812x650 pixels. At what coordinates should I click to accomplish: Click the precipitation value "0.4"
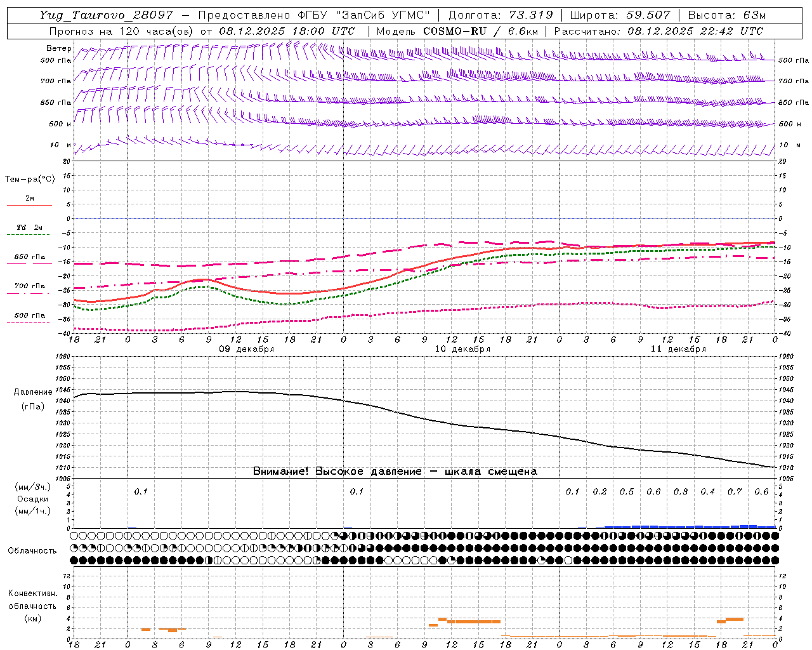(x=707, y=491)
